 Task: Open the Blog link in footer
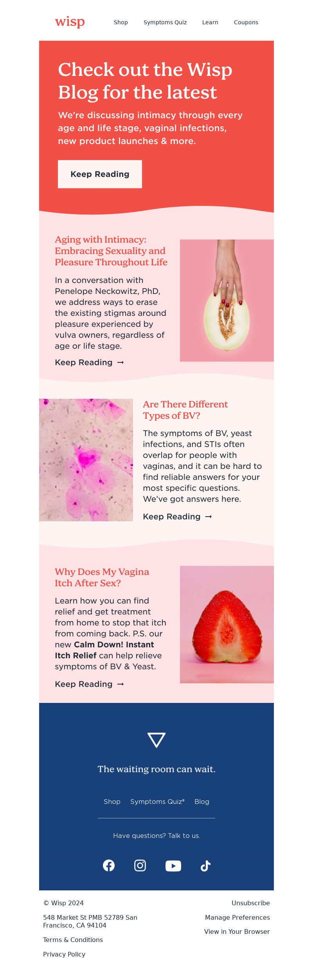tap(202, 802)
